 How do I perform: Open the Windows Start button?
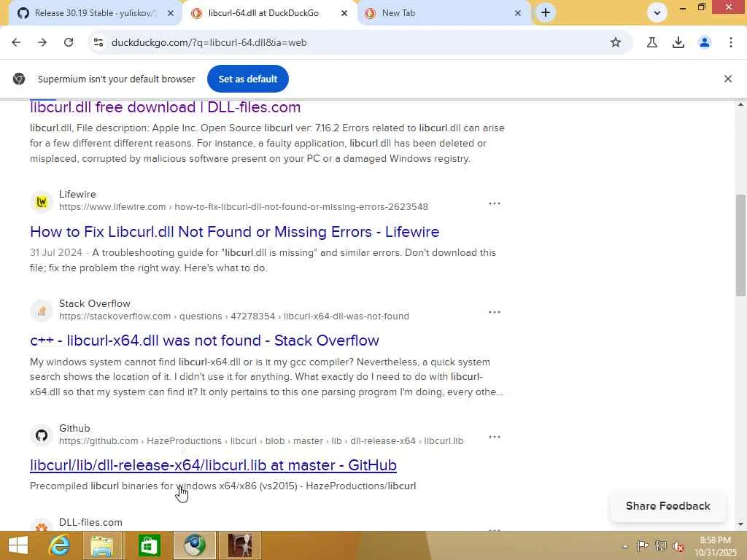click(x=18, y=545)
